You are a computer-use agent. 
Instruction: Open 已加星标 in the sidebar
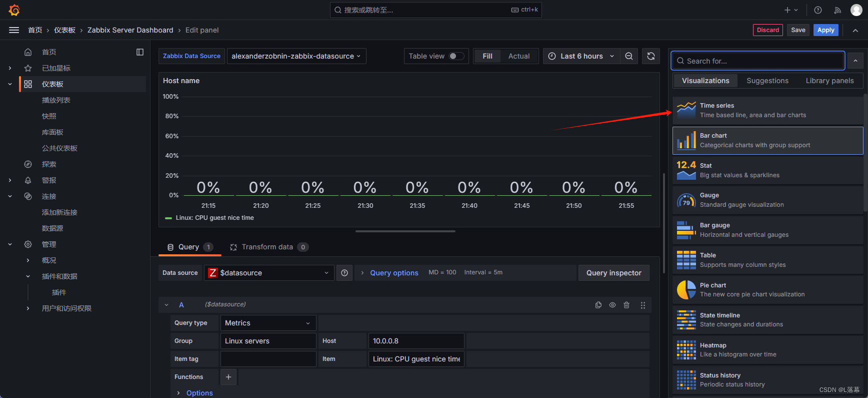coord(56,68)
